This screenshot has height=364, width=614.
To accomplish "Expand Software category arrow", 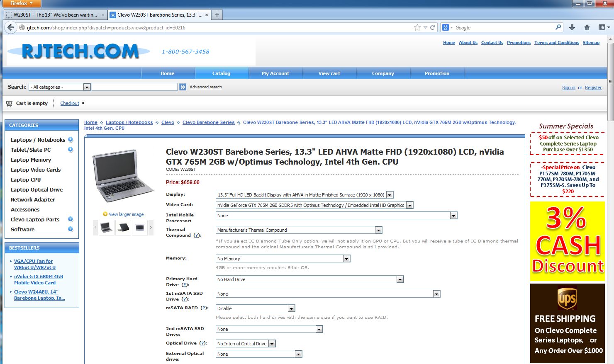I will 71,229.
